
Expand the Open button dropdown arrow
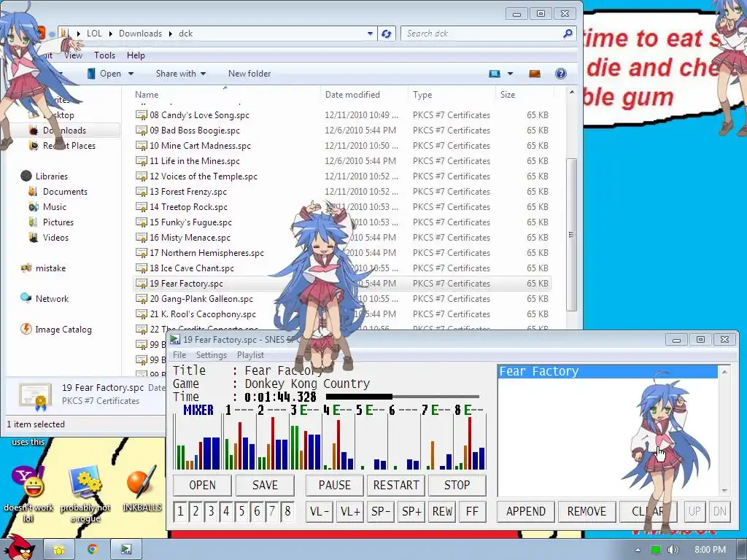click(x=131, y=74)
